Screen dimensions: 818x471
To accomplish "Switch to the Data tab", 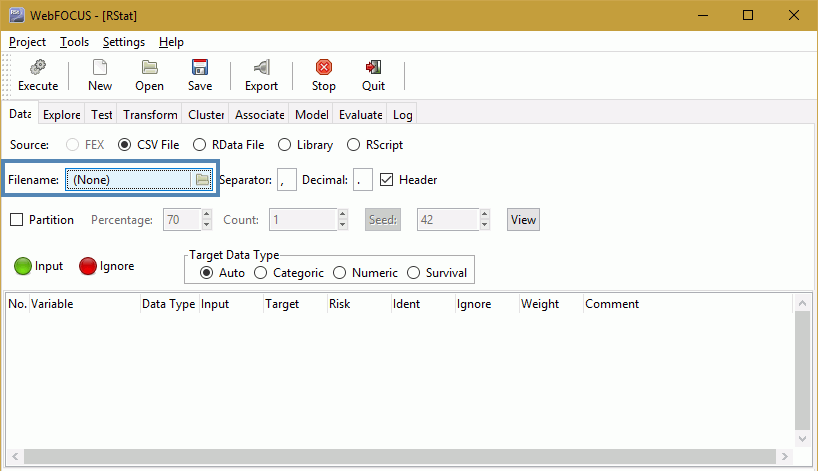I will click(x=20, y=114).
